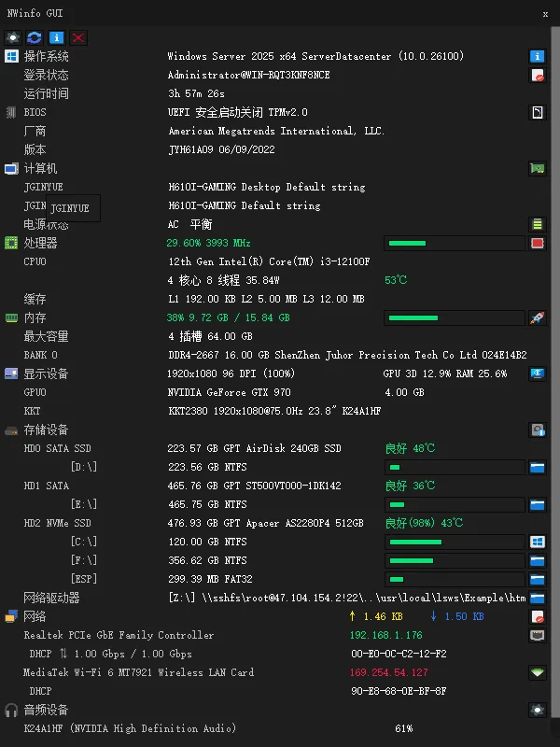This screenshot has height=747, width=560.
Task: Click the red X toolbar icon
Action: [78, 37]
